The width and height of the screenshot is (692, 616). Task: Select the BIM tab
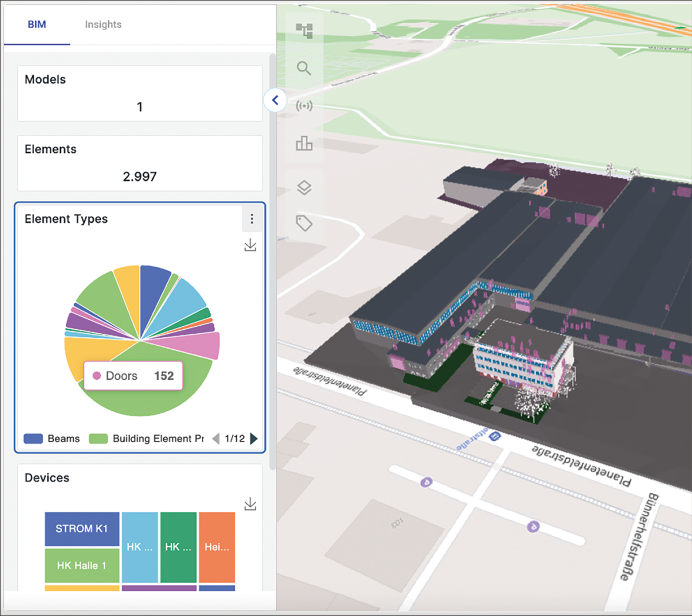(37, 24)
